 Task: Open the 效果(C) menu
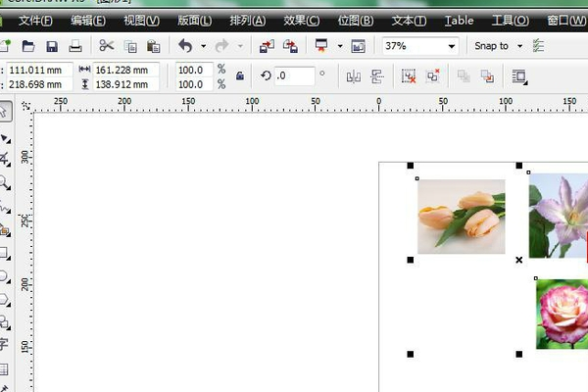point(301,21)
